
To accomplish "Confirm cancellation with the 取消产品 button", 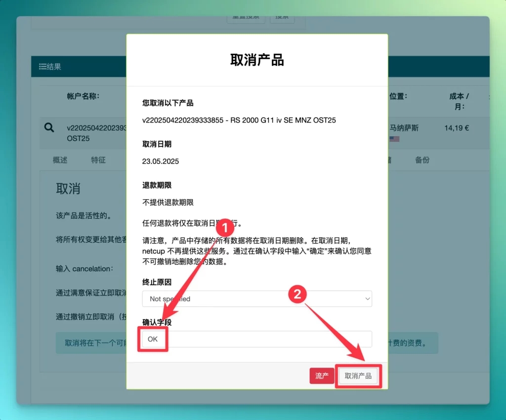I will [358, 376].
